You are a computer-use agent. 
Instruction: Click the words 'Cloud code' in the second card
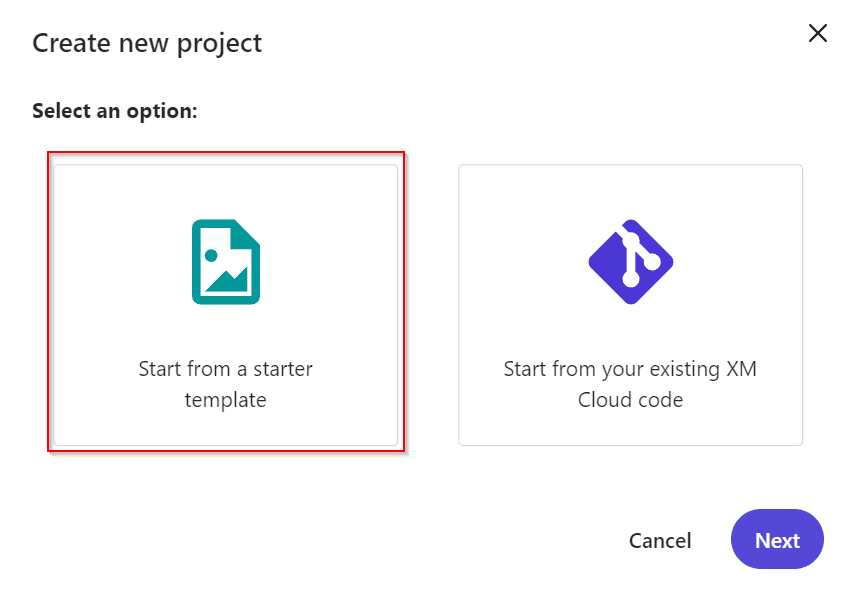point(631,400)
